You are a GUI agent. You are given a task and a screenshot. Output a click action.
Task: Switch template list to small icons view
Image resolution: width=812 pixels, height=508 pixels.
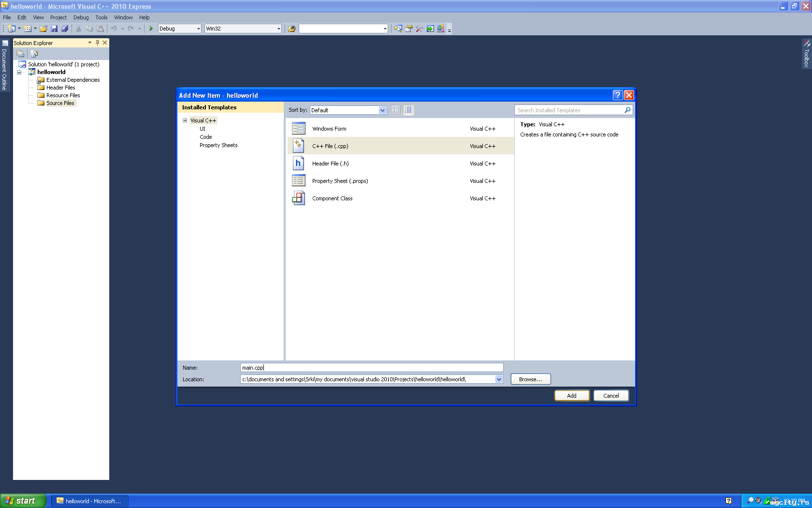tap(396, 110)
